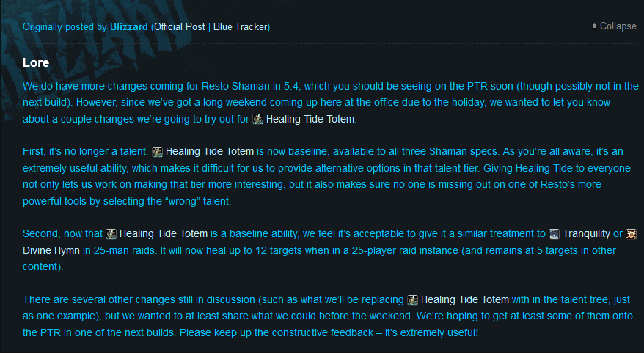Open the Official Post link
Screen dimensions: 644x353
click(179, 26)
